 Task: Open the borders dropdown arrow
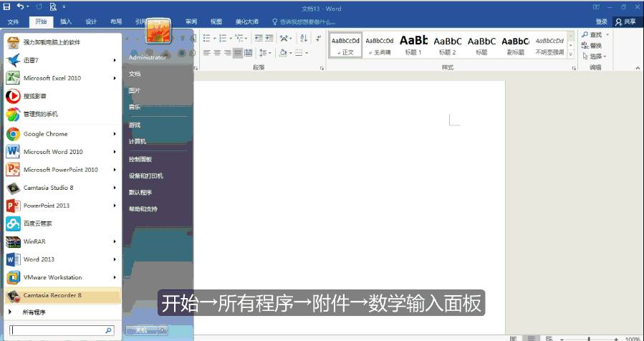[307, 53]
